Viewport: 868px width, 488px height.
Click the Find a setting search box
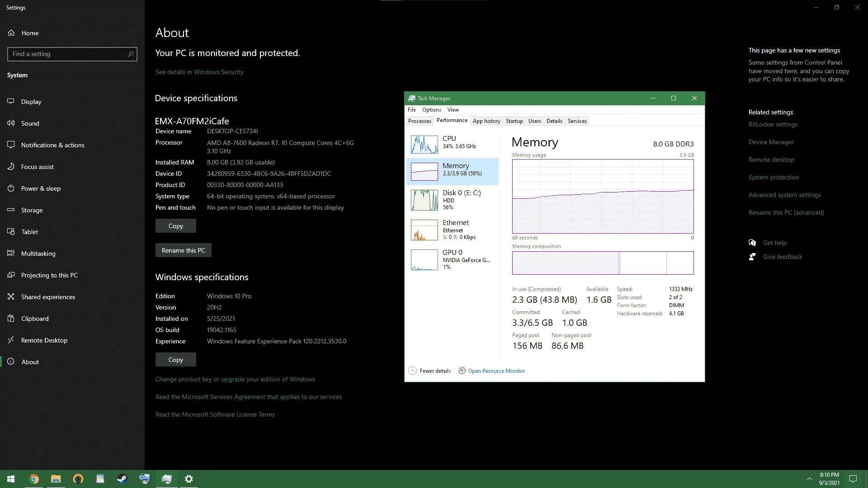point(72,54)
